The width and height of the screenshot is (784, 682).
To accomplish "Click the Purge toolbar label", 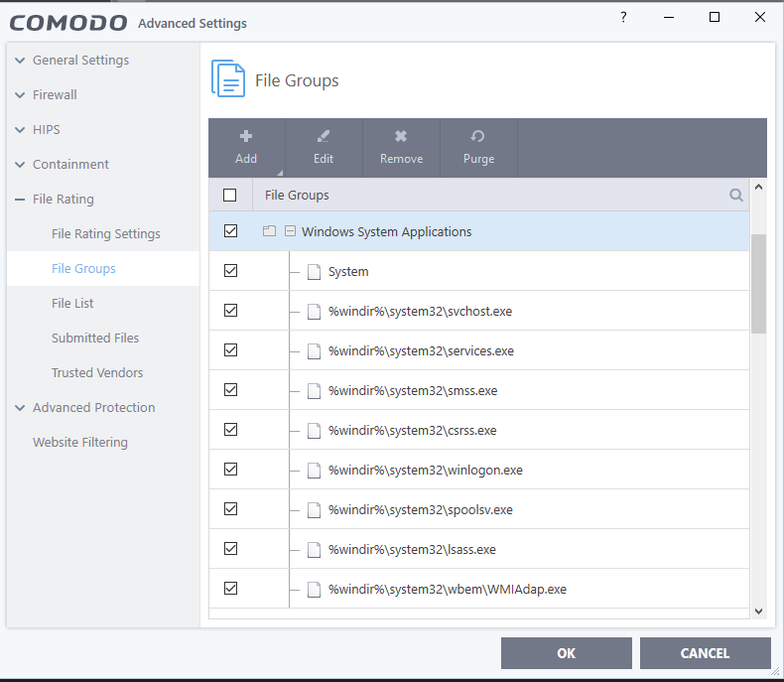I will coord(478,159).
